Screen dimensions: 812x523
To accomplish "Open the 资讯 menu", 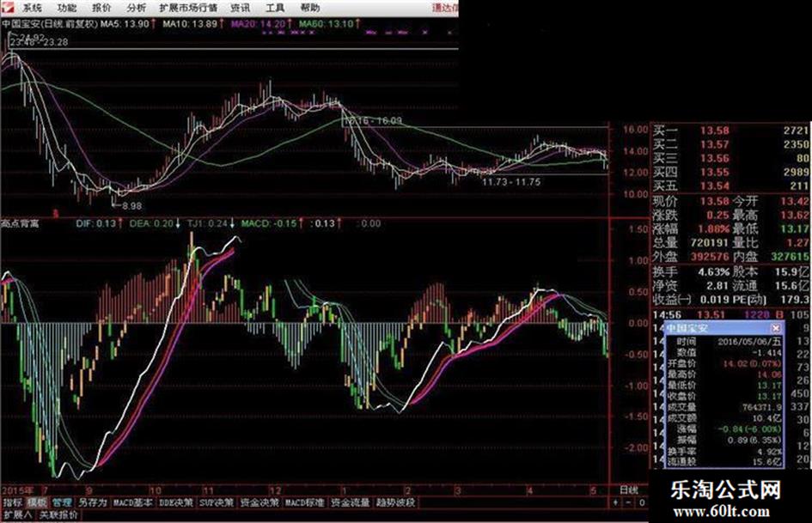I will [240, 8].
